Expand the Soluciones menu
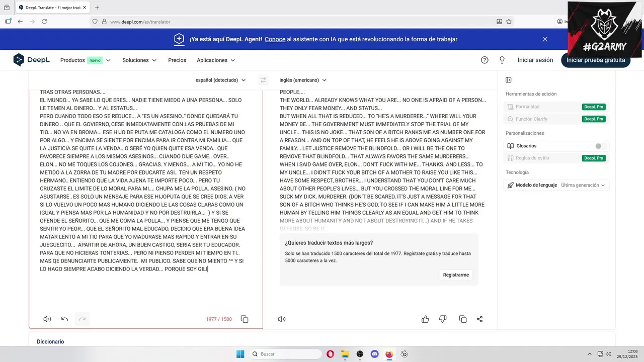Screen dimensions: 644x362 click(139, 60)
